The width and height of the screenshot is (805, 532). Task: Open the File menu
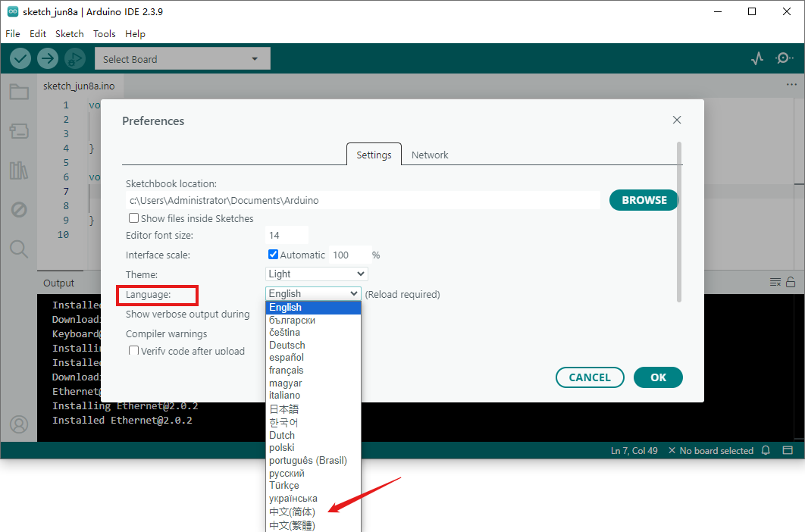click(13, 34)
